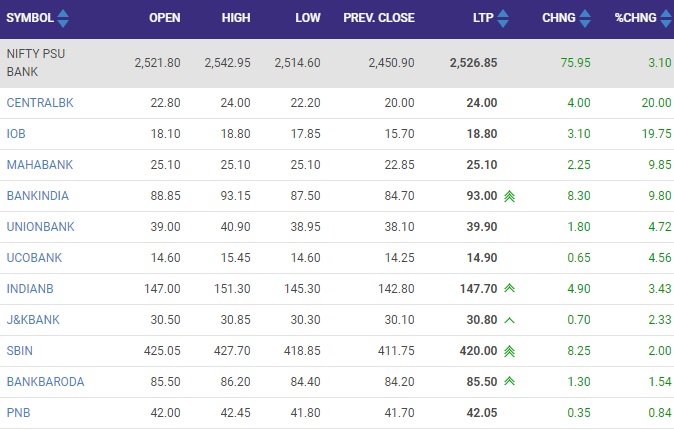Select UCOBANK LTP value 14.90
This screenshot has height=430, width=674.
click(x=482, y=258)
